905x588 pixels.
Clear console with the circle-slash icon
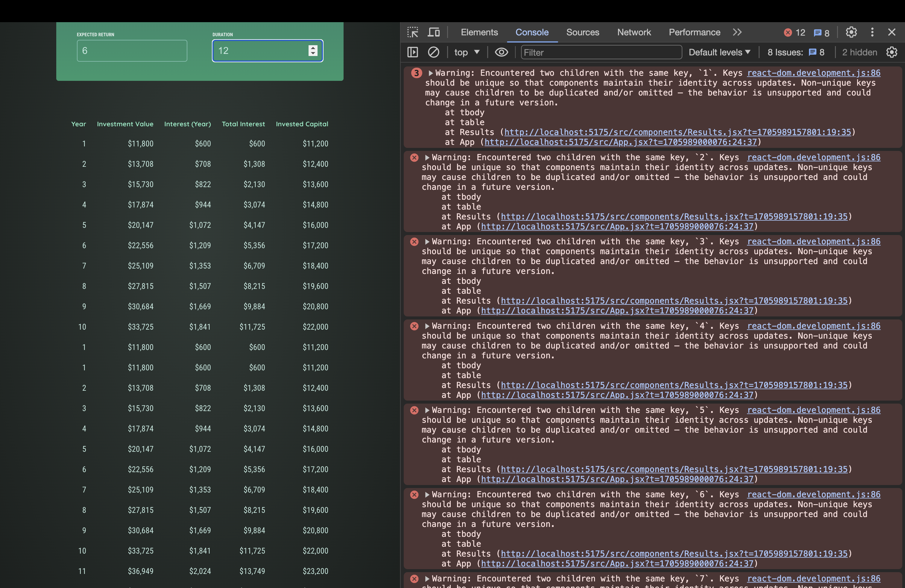click(433, 52)
